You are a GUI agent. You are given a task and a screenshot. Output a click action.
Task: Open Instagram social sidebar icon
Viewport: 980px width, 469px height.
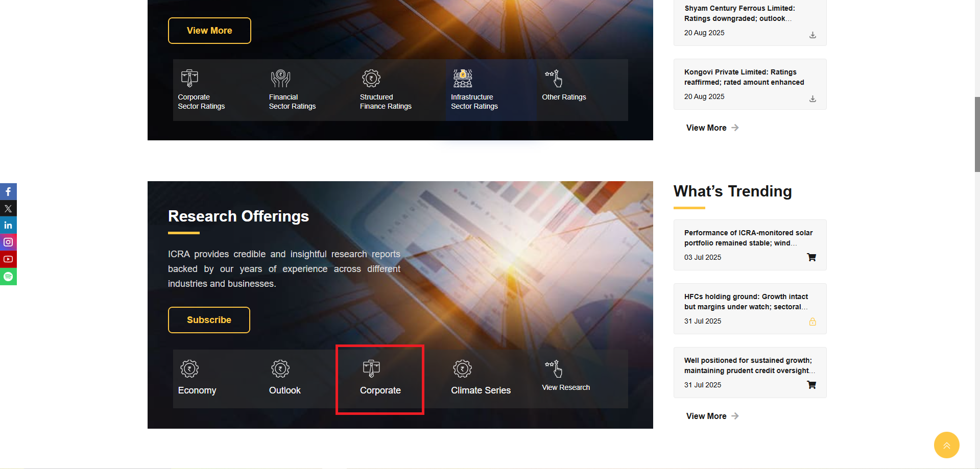tap(8, 242)
